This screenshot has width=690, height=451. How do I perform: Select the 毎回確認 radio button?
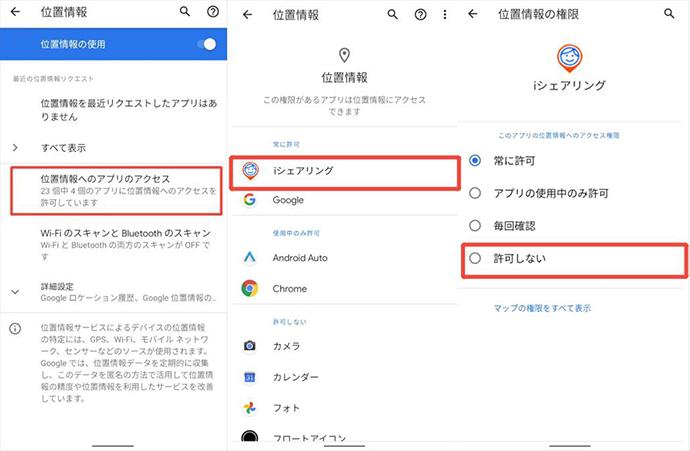[475, 226]
